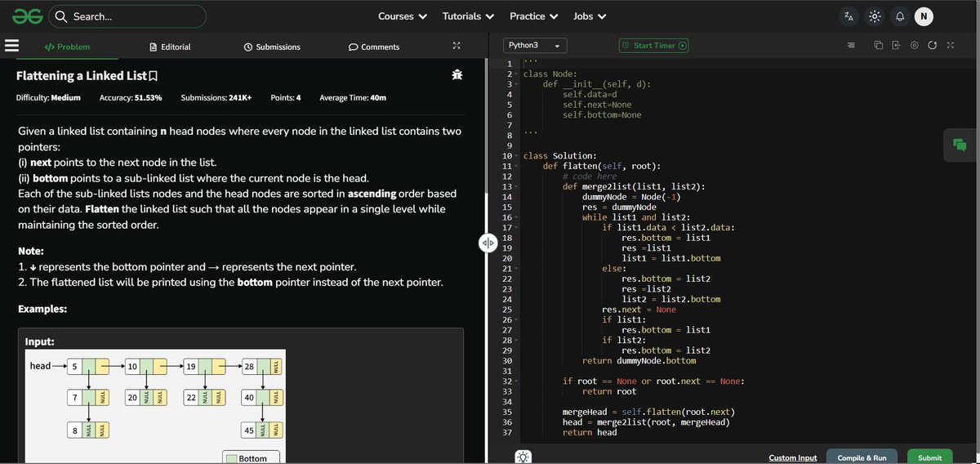Click Custom Input link
Screen dimensions: 980x464
(x=792, y=457)
